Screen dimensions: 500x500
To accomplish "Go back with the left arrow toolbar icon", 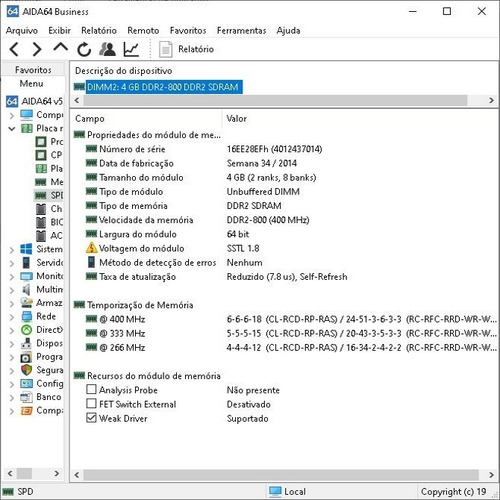I will (14, 49).
